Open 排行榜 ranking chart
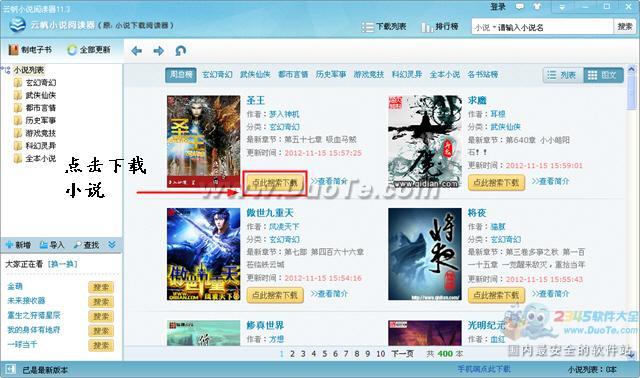640x378 pixels. coord(439,27)
